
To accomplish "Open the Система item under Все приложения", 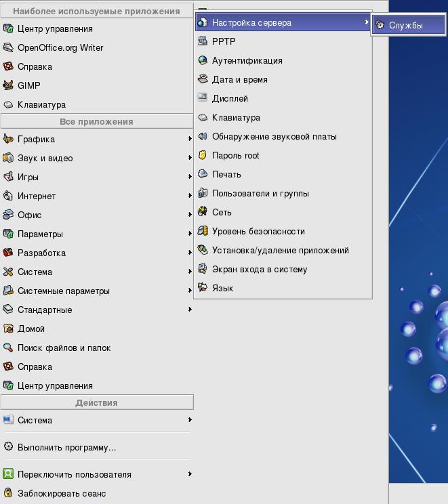I will [97, 272].
